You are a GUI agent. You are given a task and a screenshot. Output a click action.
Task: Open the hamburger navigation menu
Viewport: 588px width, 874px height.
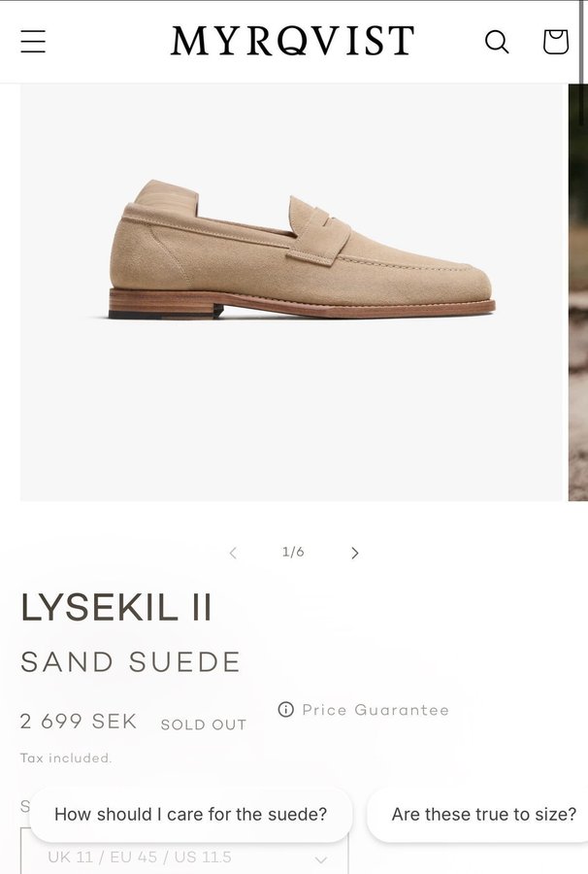click(33, 41)
